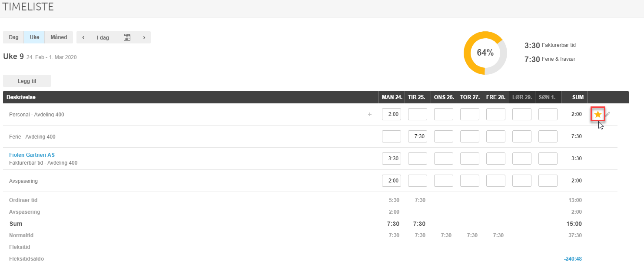Select the Personal Monday field showing 2:00
The height and width of the screenshot is (268, 644).
click(x=392, y=114)
